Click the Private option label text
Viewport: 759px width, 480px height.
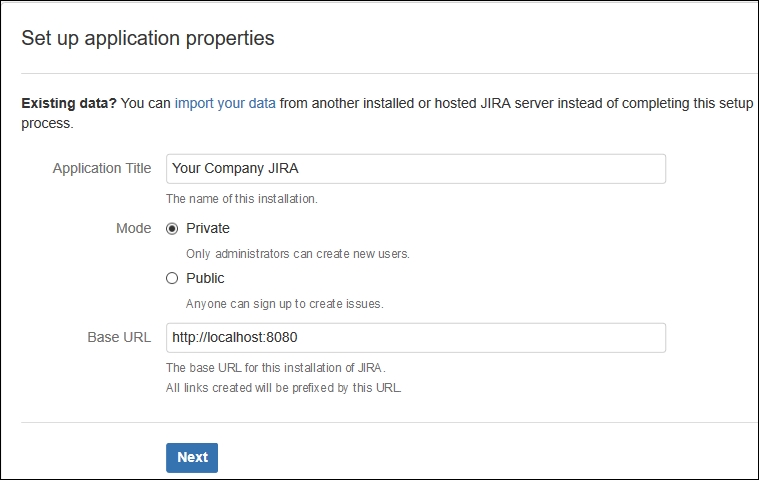click(208, 228)
